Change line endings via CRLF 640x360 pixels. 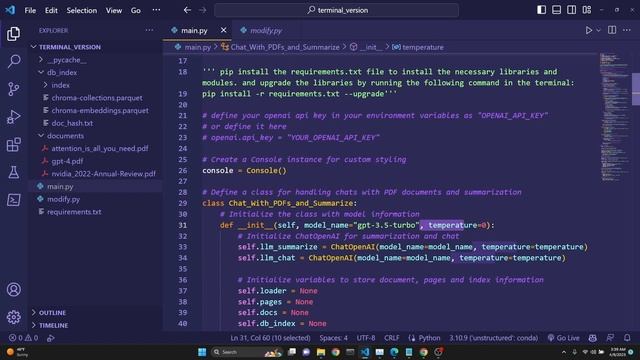(391, 338)
